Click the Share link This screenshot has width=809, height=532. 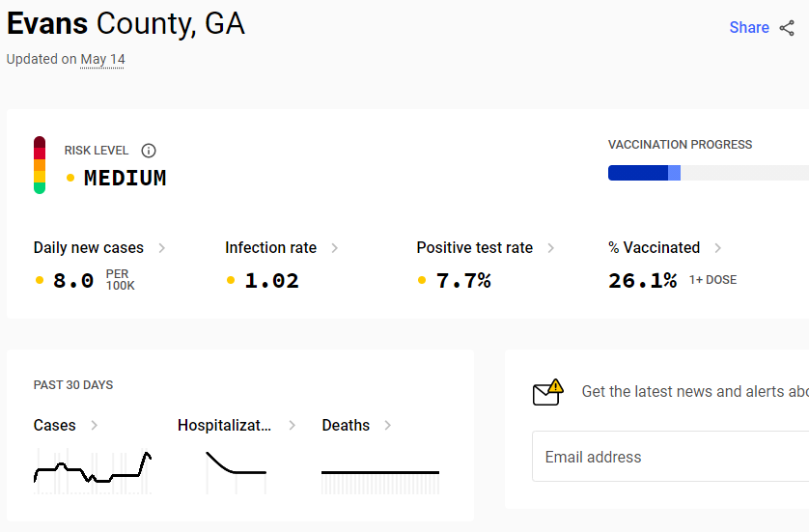[x=749, y=27]
